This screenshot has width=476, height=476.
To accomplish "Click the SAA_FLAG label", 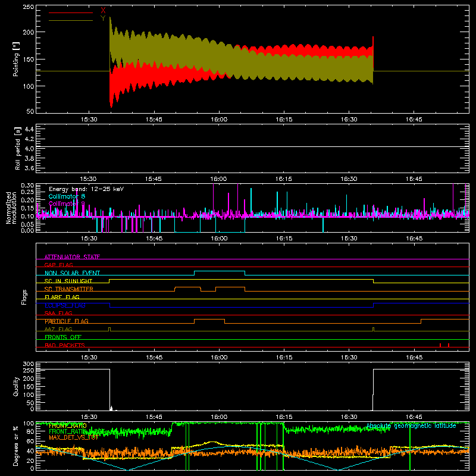I will pos(58,313).
